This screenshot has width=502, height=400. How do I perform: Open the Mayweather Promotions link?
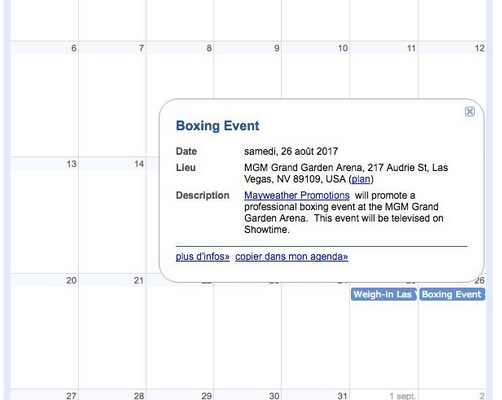(297, 195)
